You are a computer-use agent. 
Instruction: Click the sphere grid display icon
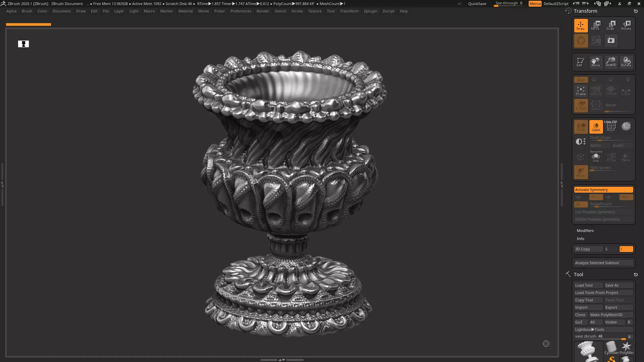[x=626, y=127]
